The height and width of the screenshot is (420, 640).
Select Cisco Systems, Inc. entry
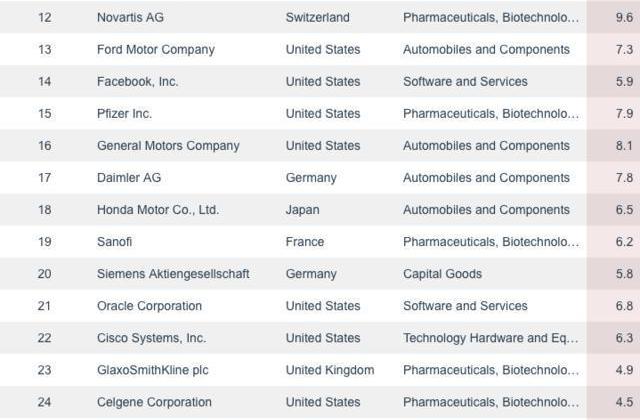[151, 338]
